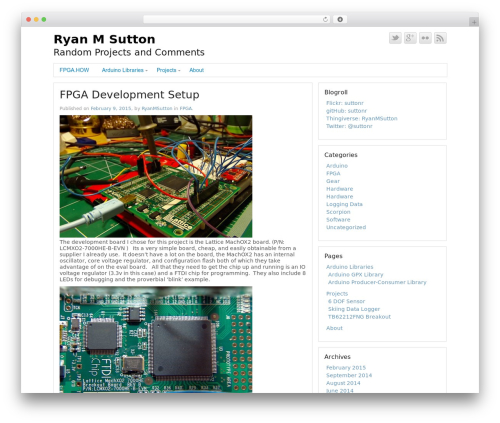Open Arduino Producer-Consumer Library page
Image resolution: width=500 pixels, height=423 pixels.
377,282
